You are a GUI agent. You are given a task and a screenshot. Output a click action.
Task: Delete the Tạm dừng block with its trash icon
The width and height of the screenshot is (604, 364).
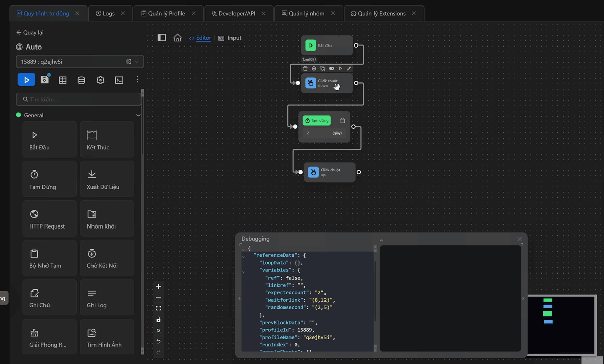(x=343, y=121)
